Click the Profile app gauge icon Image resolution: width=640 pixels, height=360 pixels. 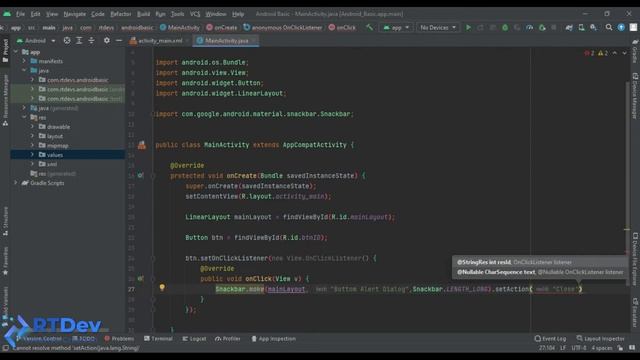pyautogui.click(x=529, y=27)
